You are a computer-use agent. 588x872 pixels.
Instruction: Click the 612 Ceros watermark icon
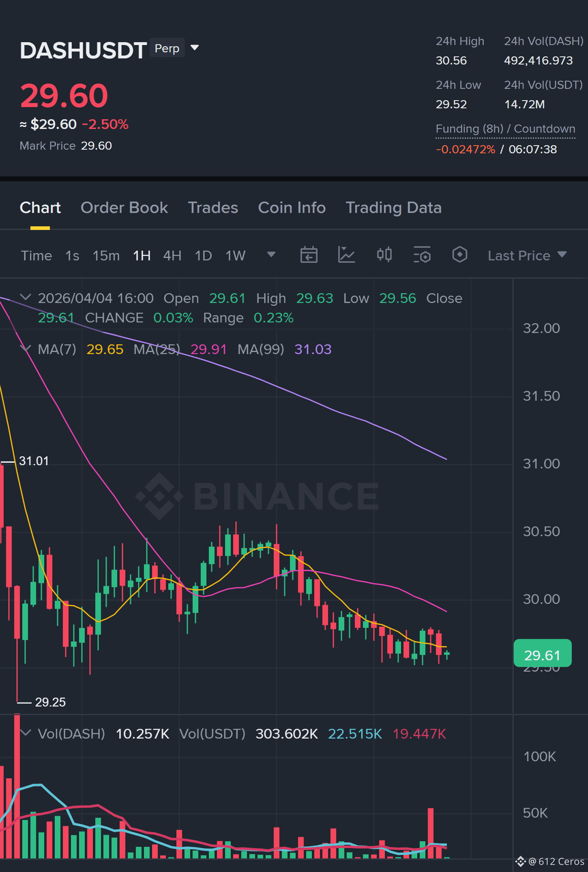click(520, 861)
